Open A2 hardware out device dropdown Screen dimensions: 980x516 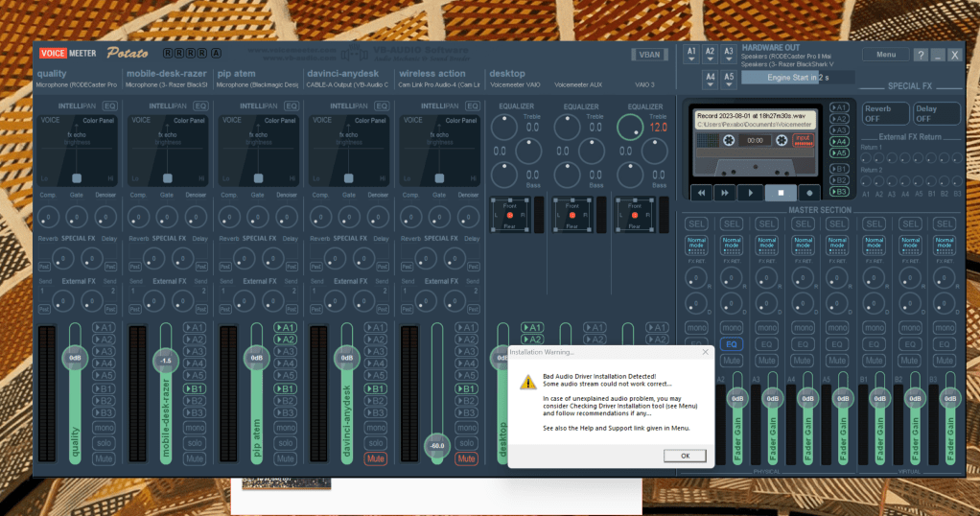click(710, 55)
